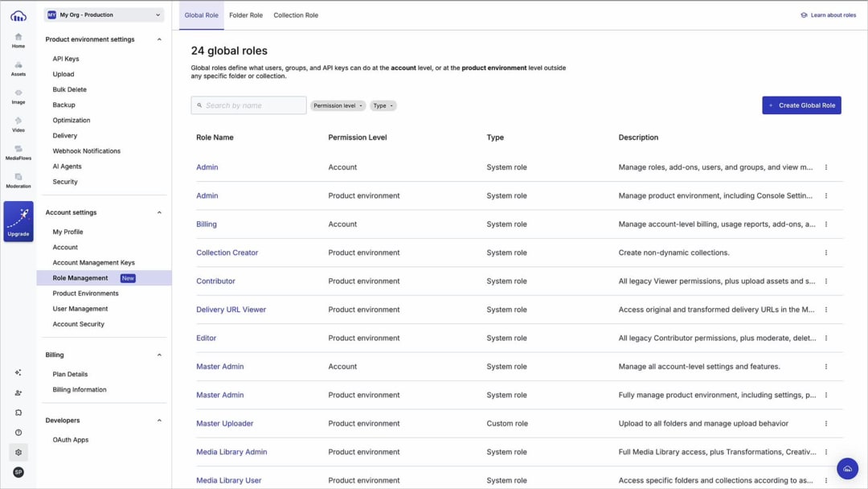The height and width of the screenshot is (489, 868).
Task: Click the invite users icon
Action: click(18, 392)
